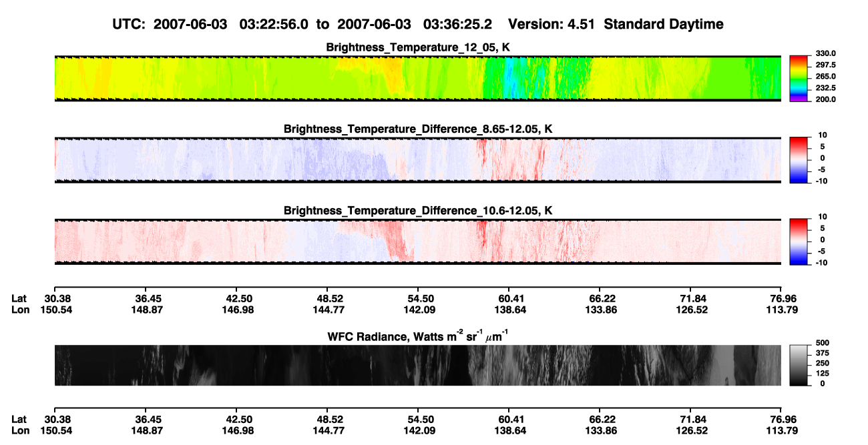This screenshot has width=868, height=445.
Task: Click the Brightness_Temperature_12_05, K panel title
Action: coord(418,47)
